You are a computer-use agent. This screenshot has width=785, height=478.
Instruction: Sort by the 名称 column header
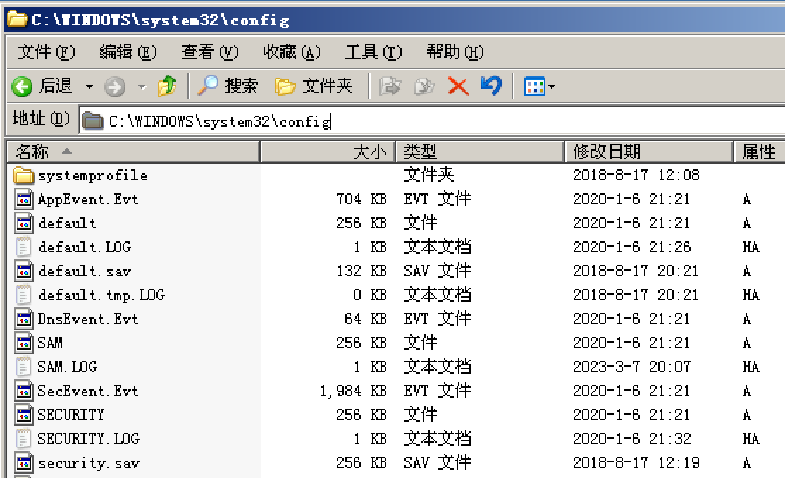[133, 152]
